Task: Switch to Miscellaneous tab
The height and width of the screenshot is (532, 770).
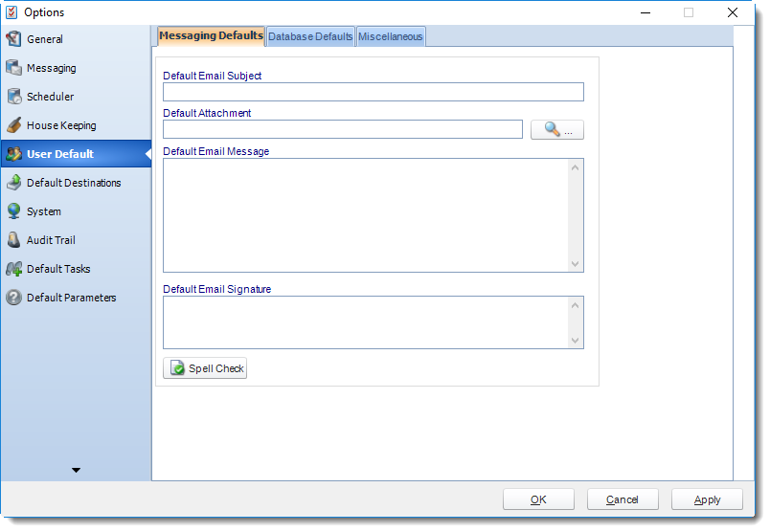Action: point(391,36)
